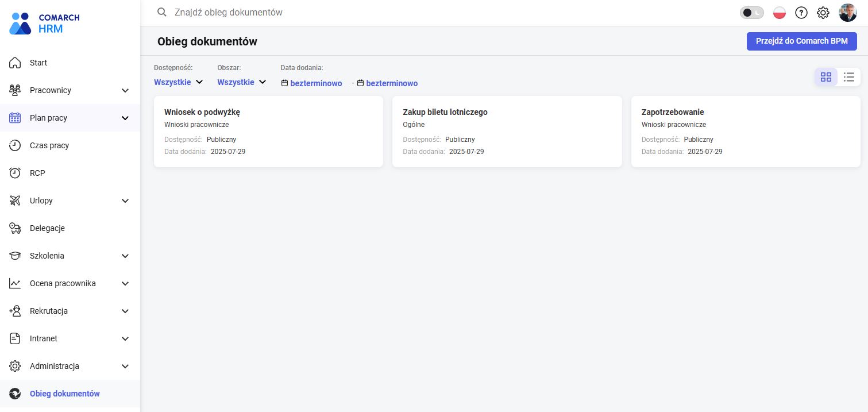This screenshot has height=412, width=868.
Task: Expand the Urlopy menu chevron
Action: tap(125, 201)
